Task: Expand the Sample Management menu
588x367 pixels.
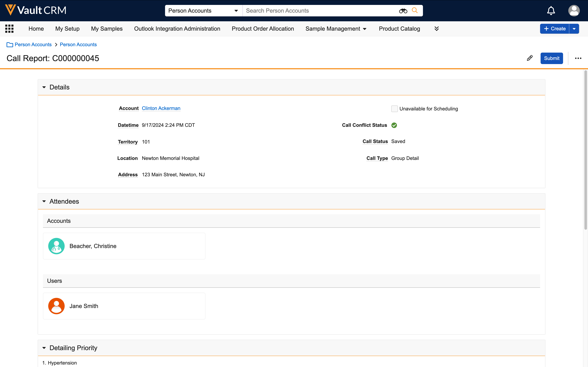Action: click(336, 29)
